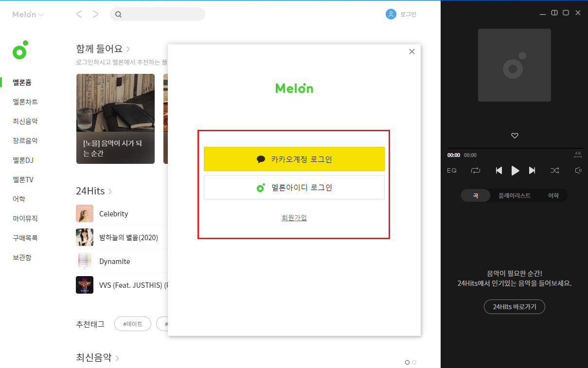This screenshot has width=588, height=368.
Task: Select the song 밤하늘의 별을(2020)
Action: click(128, 238)
